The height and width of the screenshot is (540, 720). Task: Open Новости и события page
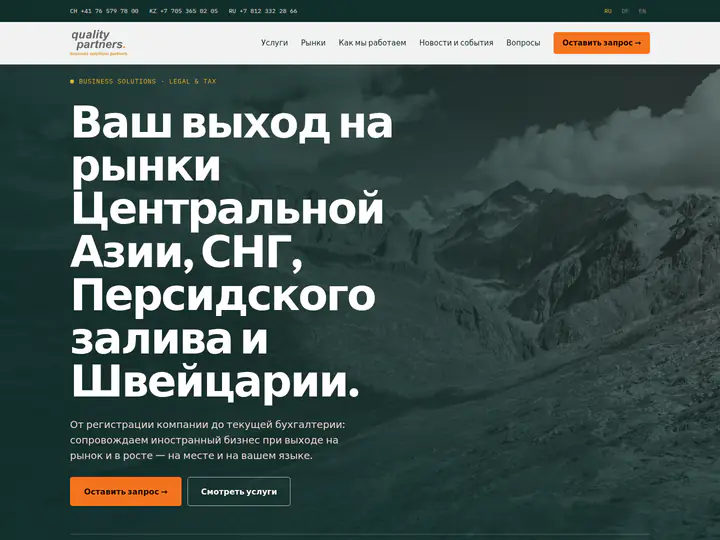(x=456, y=43)
